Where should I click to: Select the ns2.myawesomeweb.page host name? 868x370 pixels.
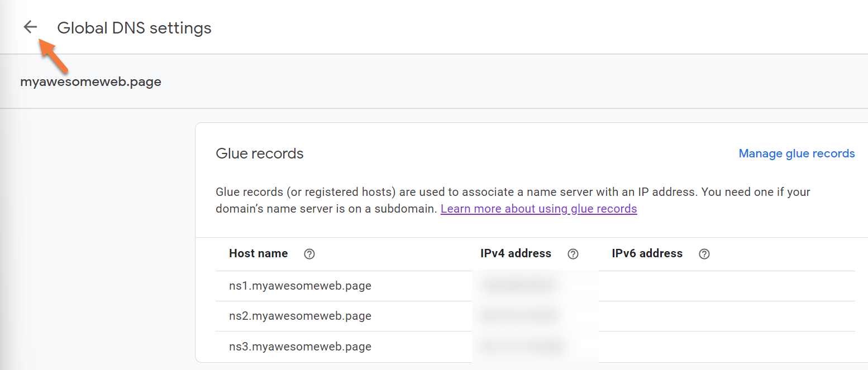[300, 316]
